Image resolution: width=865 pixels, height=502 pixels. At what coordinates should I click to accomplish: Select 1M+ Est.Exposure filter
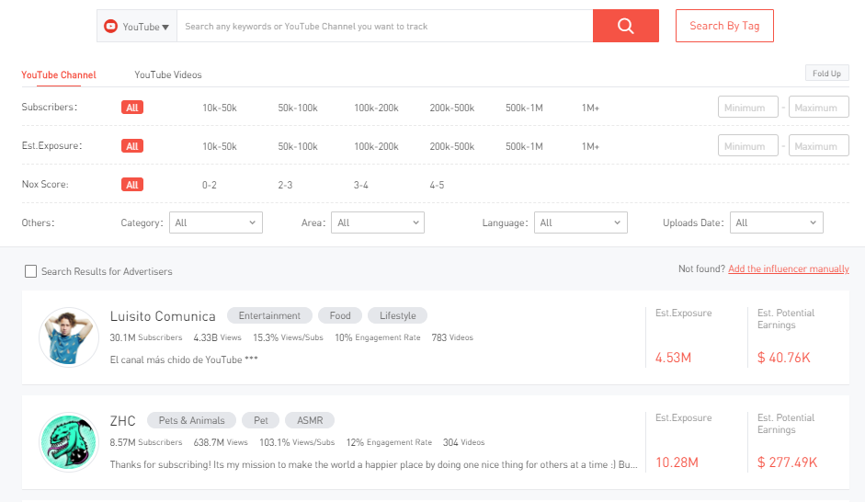(x=590, y=146)
